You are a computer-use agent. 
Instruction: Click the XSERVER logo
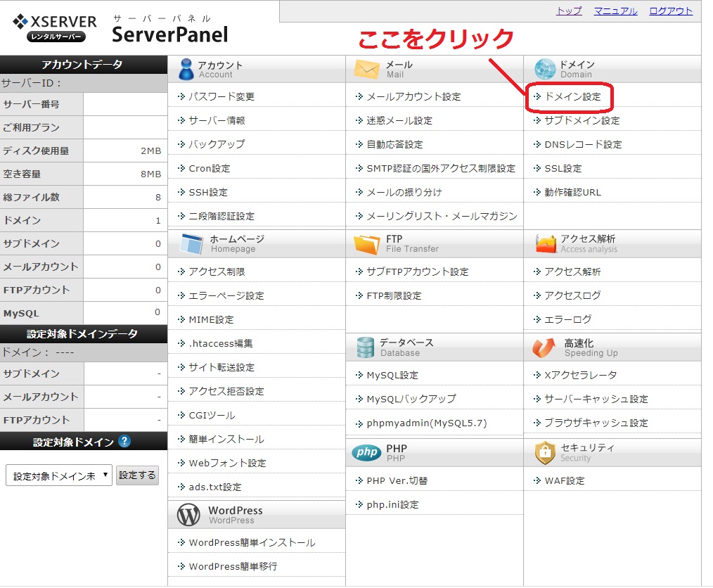tap(55, 27)
